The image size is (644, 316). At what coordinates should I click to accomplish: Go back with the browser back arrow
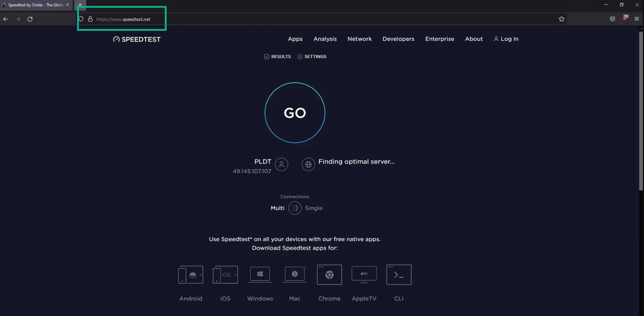point(6,19)
